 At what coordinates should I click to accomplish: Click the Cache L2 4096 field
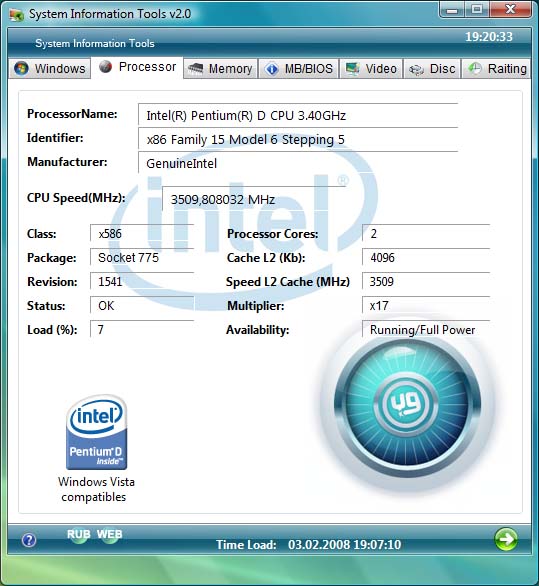click(426, 257)
